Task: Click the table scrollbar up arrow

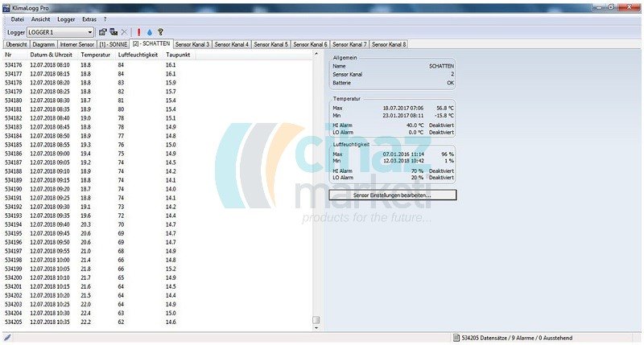Action: point(316,54)
